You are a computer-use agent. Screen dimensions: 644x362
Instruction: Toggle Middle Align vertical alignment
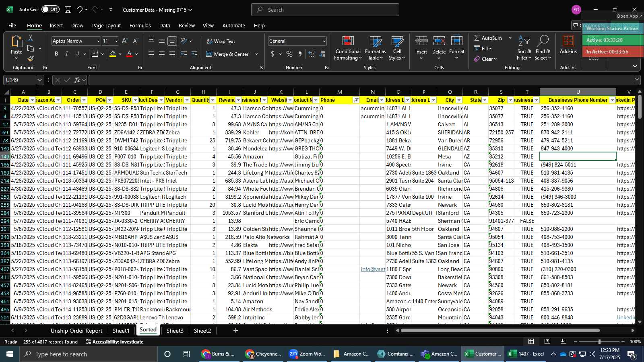click(x=162, y=41)
